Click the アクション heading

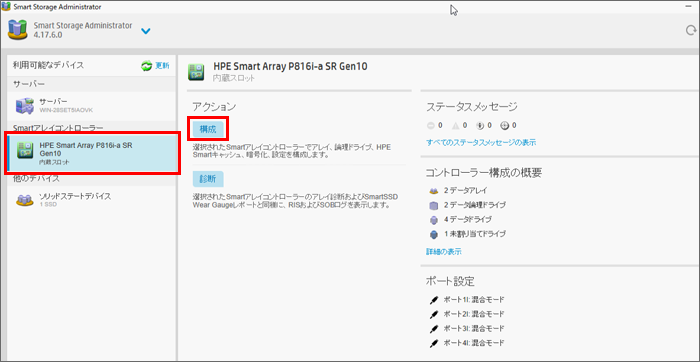click(214, 107)
